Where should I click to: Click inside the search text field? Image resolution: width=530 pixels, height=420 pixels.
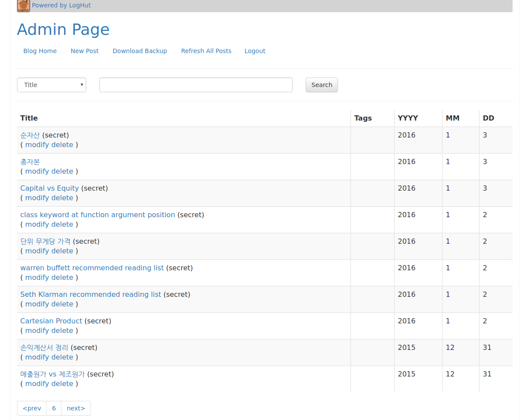196,84
